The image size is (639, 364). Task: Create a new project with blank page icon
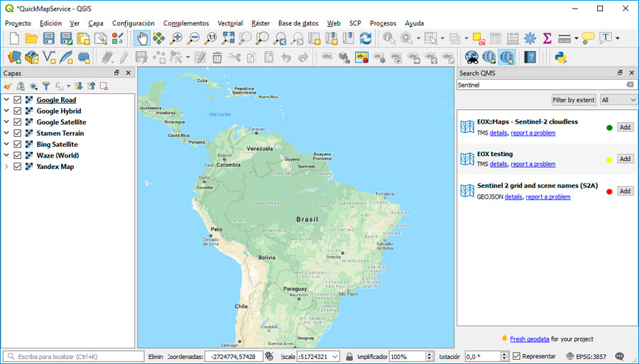point(14,39)
